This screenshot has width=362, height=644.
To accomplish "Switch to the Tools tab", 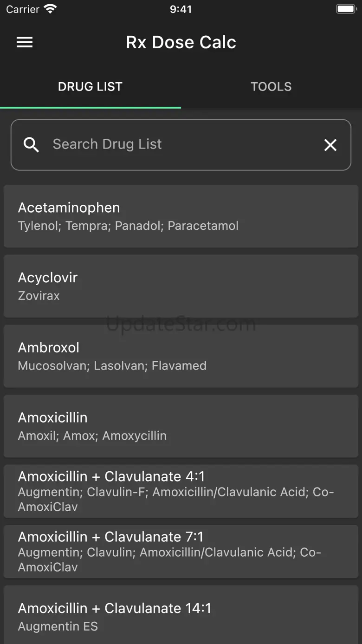I will pos(271,87).
